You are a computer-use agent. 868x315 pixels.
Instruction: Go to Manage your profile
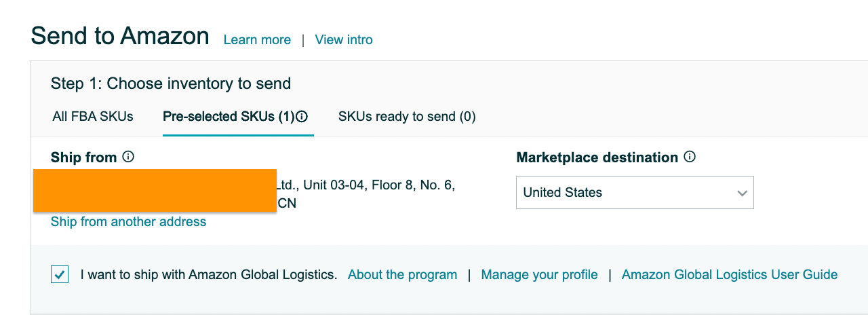540,275
